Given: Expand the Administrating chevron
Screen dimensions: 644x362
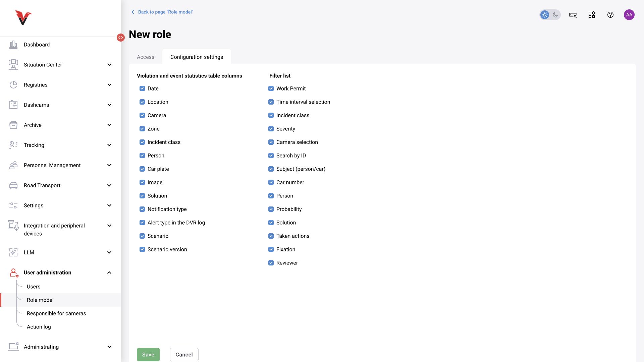Looking at the screenshot, I should click(x=109, y=347).
